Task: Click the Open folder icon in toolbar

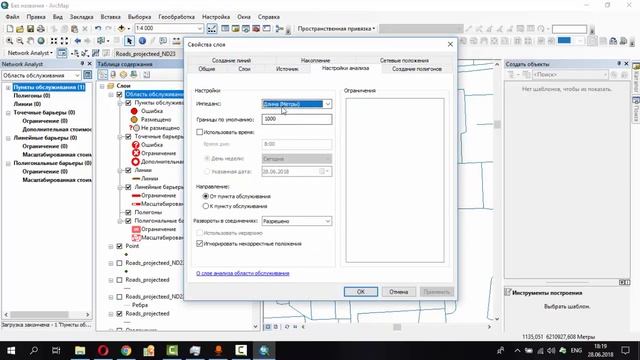Action: coord(20,29)
